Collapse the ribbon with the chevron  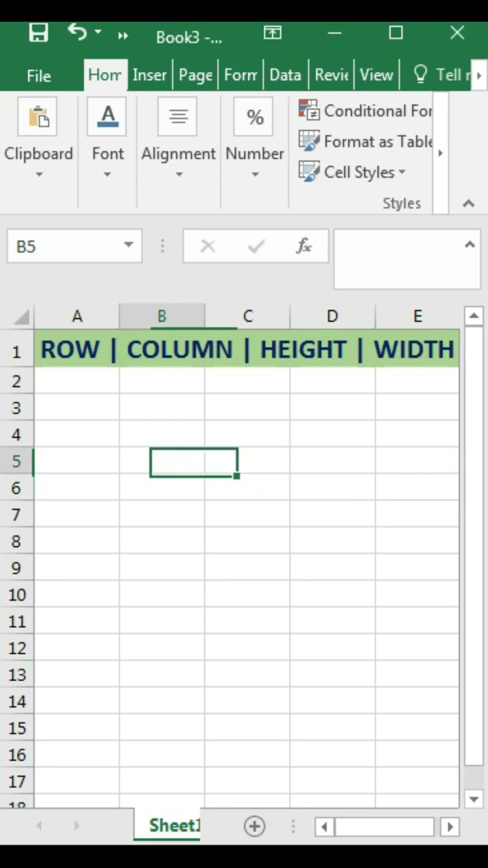pyautogui.click(x=468, y=203)
